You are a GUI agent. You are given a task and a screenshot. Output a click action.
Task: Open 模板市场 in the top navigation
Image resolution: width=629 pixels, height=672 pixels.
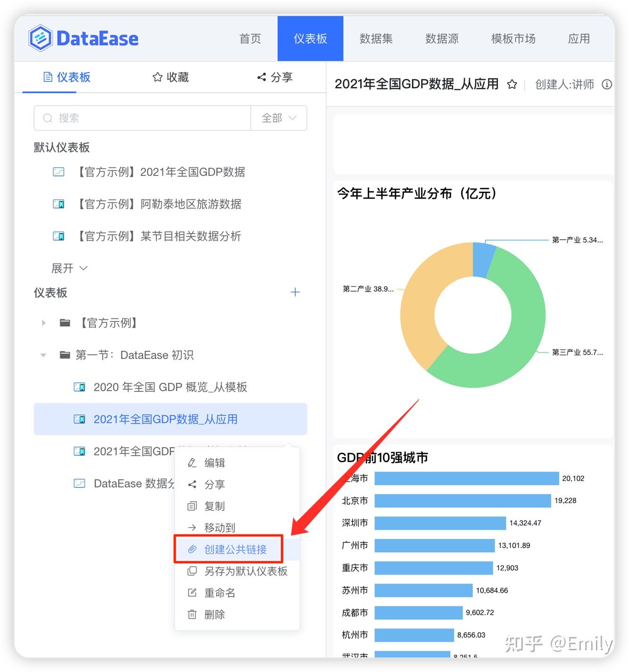513,39
